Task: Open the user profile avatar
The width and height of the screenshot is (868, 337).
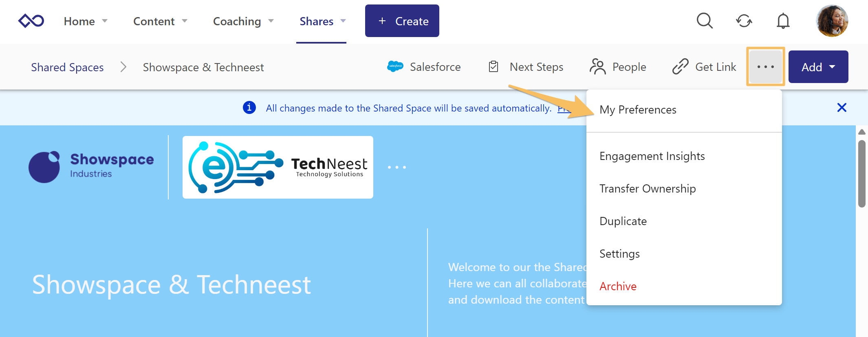Action: 832,21
